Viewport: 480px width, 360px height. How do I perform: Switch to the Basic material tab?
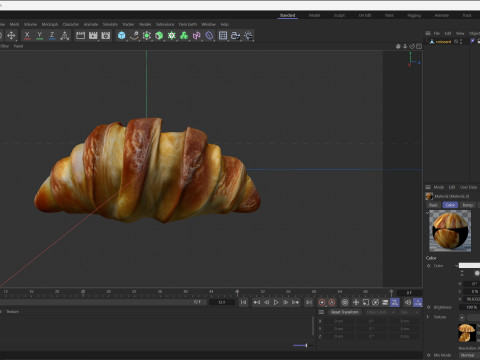[x=433, y=205]
